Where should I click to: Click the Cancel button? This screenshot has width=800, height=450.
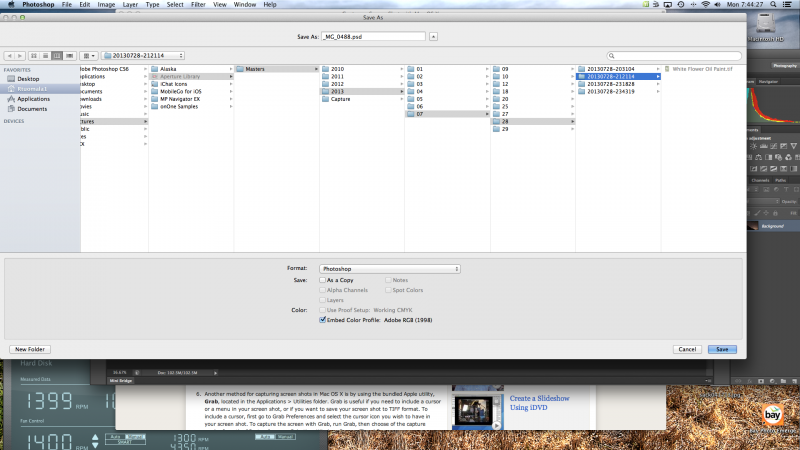[687, 349]
